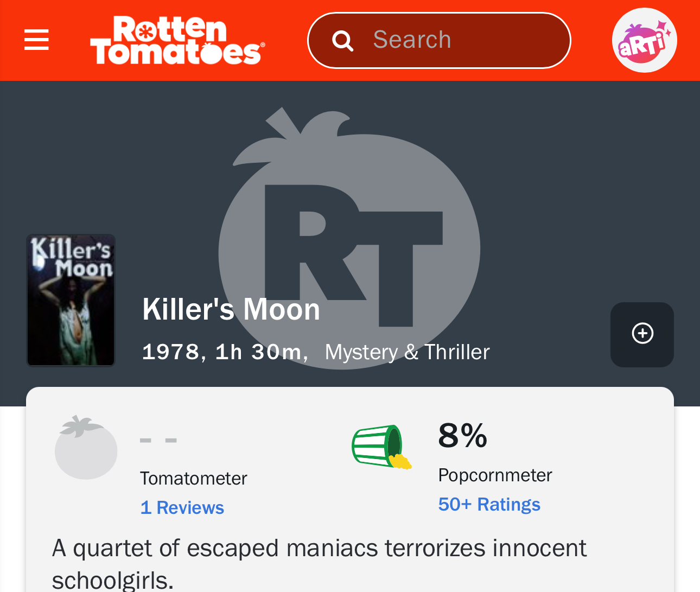Select the Mystery & Thriller genre text
The height and width of the screenshot is (592, 700).
407,352
